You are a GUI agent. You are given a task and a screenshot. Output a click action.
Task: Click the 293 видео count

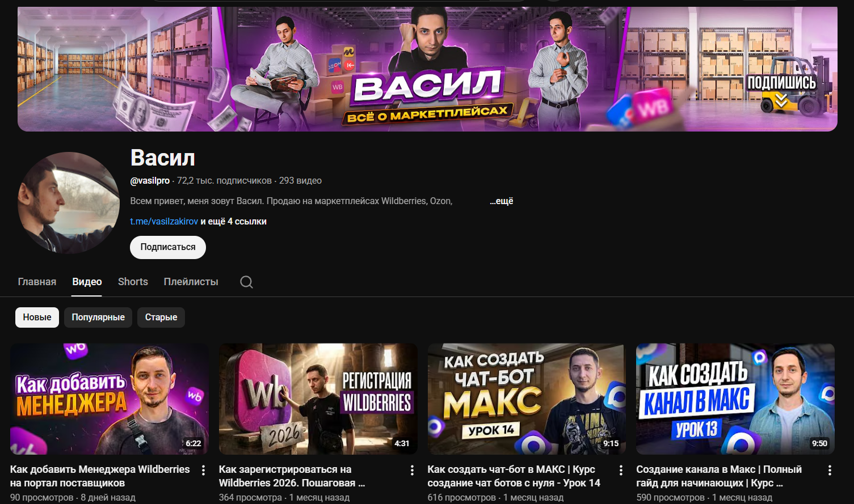(x=300, y=180)
